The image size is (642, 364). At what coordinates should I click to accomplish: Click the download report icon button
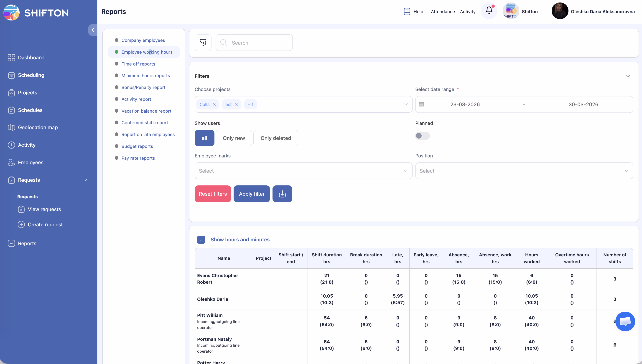(x=282, y=194)
